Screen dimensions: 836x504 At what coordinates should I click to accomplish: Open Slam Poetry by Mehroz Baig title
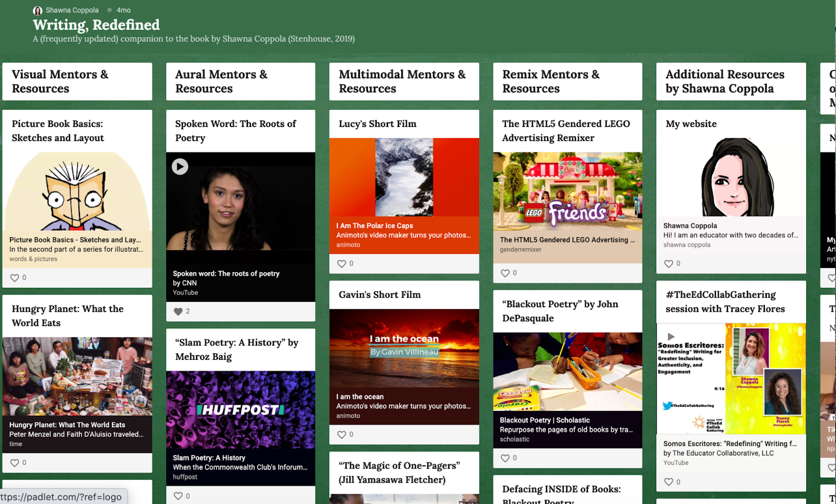[237, 349]
